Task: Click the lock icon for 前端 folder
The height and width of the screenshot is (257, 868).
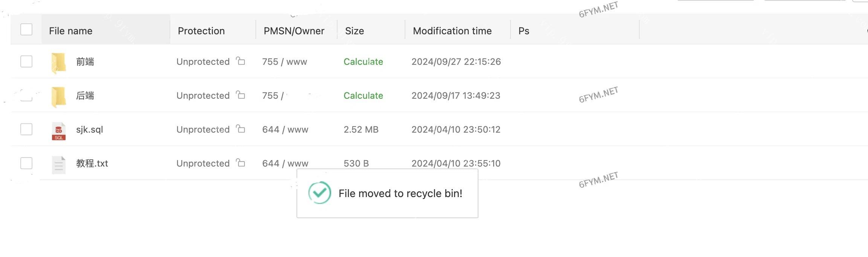Action: [x=240, y=61]
